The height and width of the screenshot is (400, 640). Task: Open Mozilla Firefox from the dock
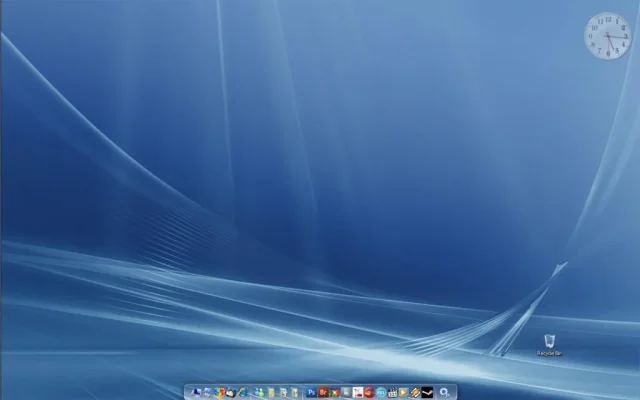[x=220, y=392]
